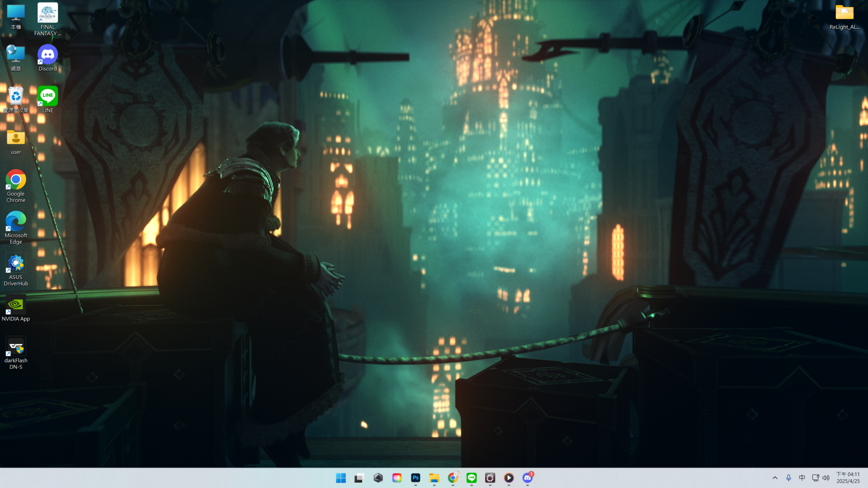Expand the hidden system tray icons
868x488 pixels.
click(x=775, y=478)
